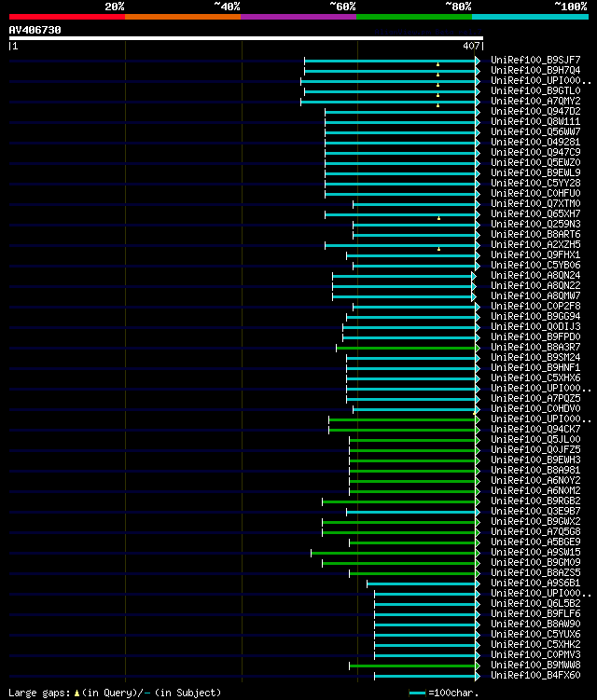Click the purple ~60% identity color segment
Viewport: 597px width, 700px height.
[x=298, y=17]
